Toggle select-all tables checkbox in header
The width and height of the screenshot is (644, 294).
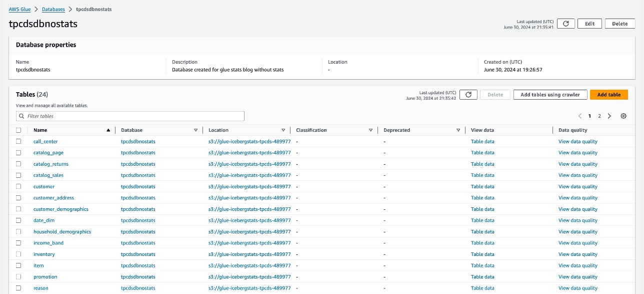pyautogui.click(x=18, y=130)
